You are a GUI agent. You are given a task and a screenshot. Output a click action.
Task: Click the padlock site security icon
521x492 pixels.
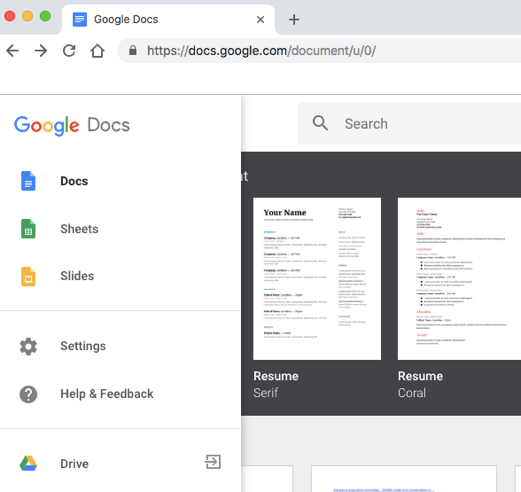133,51
